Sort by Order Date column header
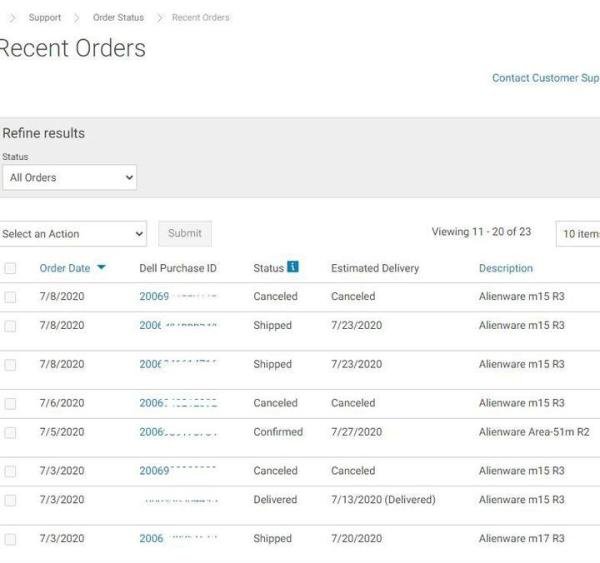600x563 pixels. coord(65,268)
